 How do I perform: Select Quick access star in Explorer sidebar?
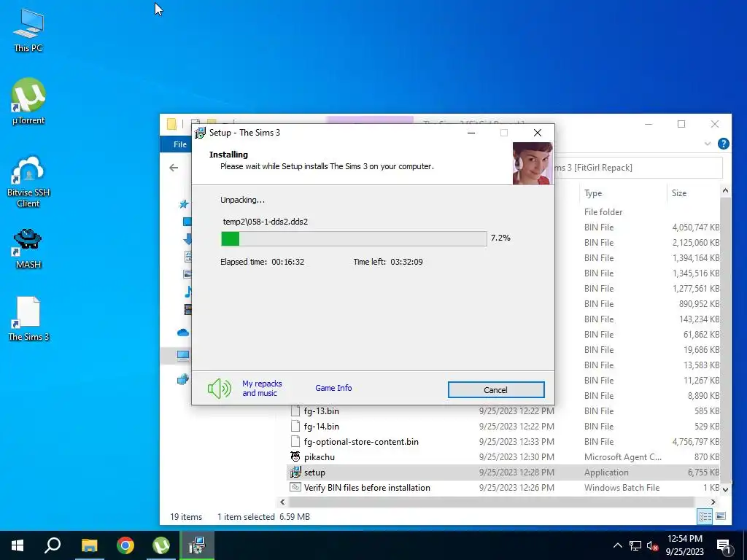(x=184, y=204)
